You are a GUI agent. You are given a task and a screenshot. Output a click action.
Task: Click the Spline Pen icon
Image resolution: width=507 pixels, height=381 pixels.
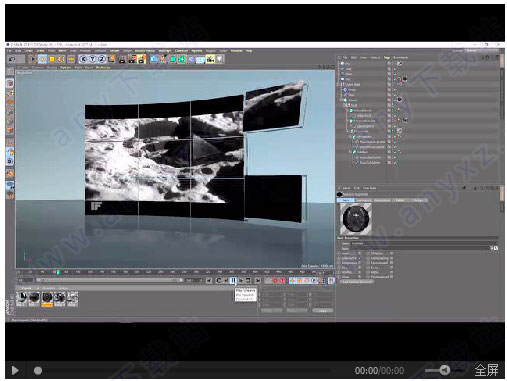click(163, 59)
